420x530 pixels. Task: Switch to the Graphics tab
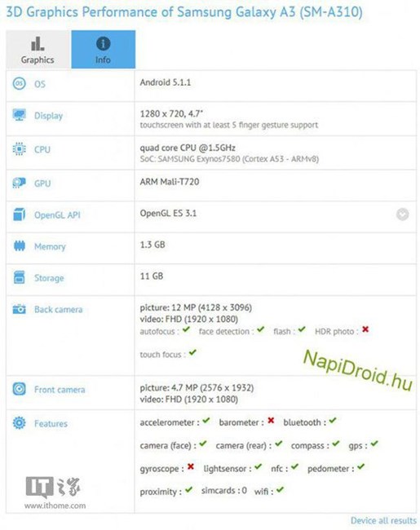pos(38,50)
